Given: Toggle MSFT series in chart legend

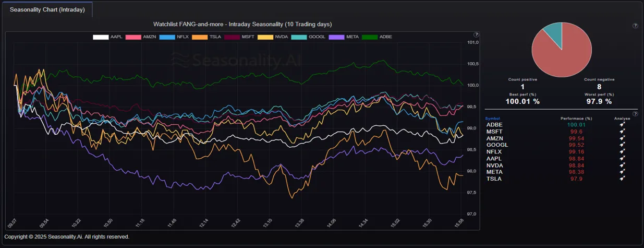Looking at the screenshot, I should (240, 37).
